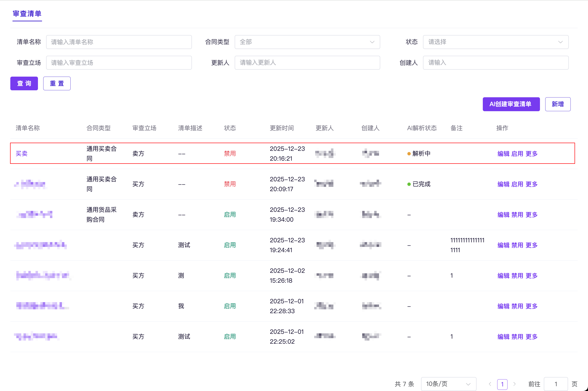Open the 买卖 checklist link
Viewport: 588px width, 391px height.
21,154
